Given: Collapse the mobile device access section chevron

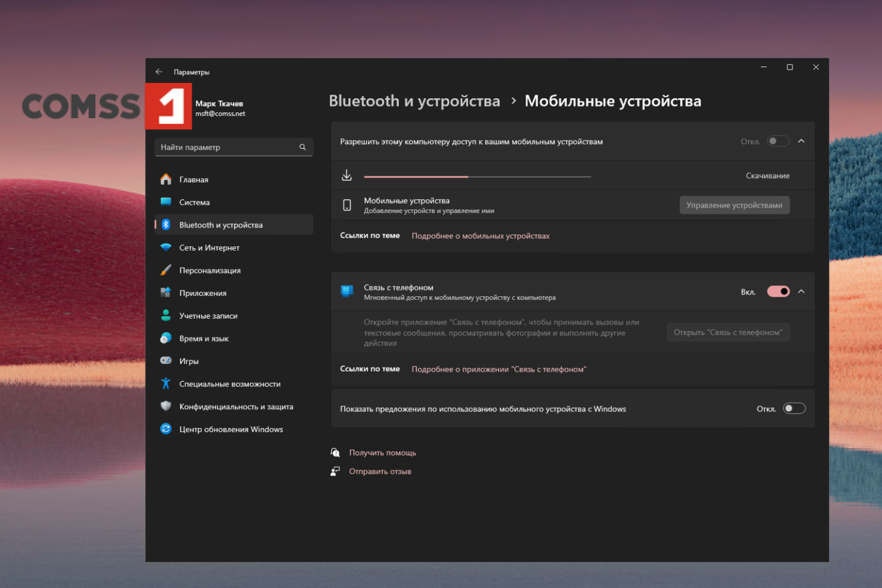Looking at the screenshot, I should 801,141.
